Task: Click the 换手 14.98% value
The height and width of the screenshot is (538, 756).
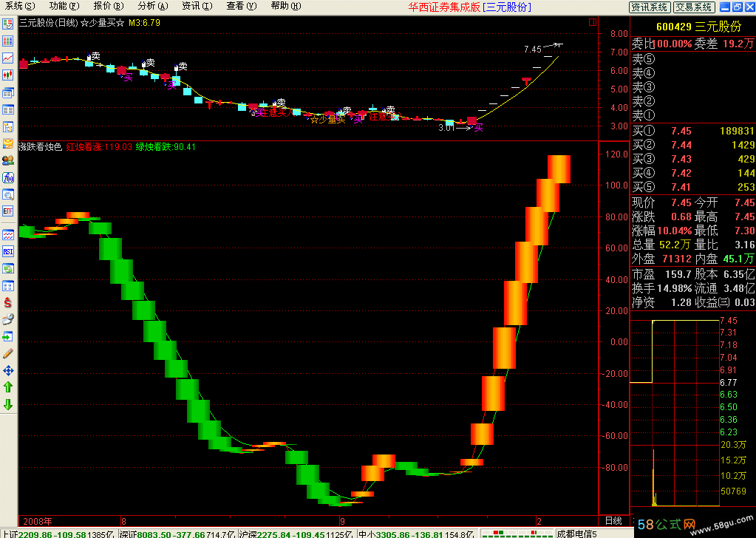Action: pos(675,288)
